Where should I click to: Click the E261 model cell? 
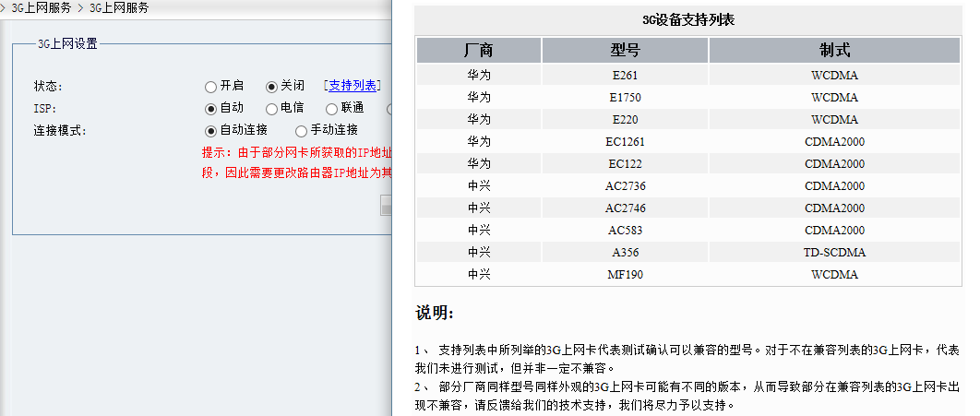(x=625, y=75)
